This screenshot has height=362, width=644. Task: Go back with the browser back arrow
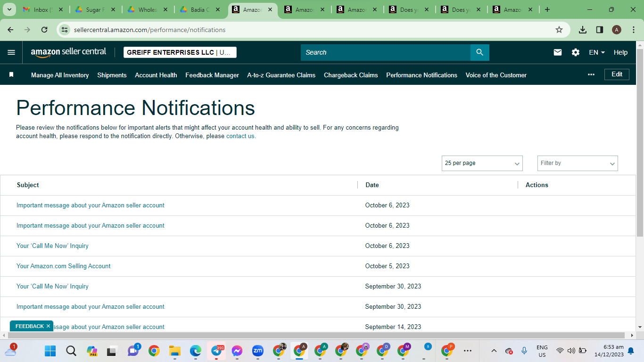point(10,30)
